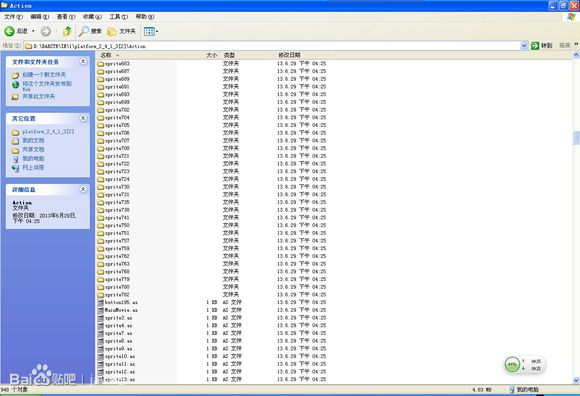The height and width of the screenshot is (396, 580).
Task: Click the address bar path field
Action: (x=276, y=46)
